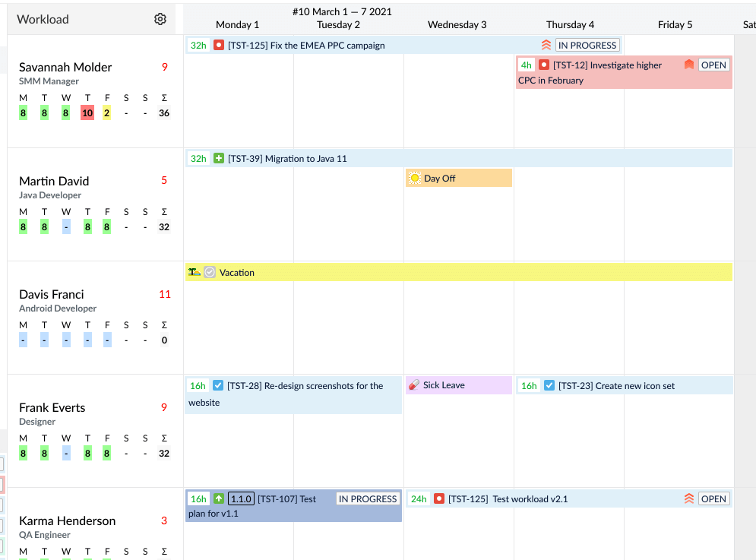Select the Vacation bar for Davis Franci
This screenshot has height=560, width=756.
458,272
